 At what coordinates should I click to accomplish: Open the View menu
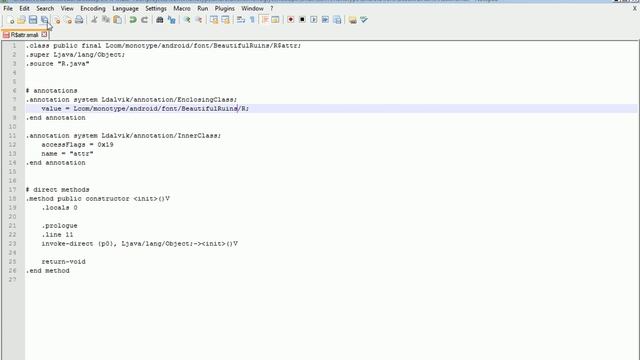pyautogui.click(x=67, y=8)
